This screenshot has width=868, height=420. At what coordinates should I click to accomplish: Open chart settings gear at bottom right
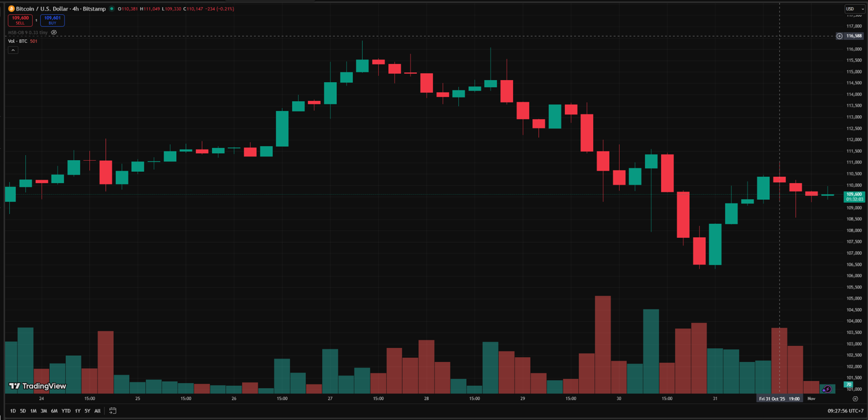[x=855, y=399]
